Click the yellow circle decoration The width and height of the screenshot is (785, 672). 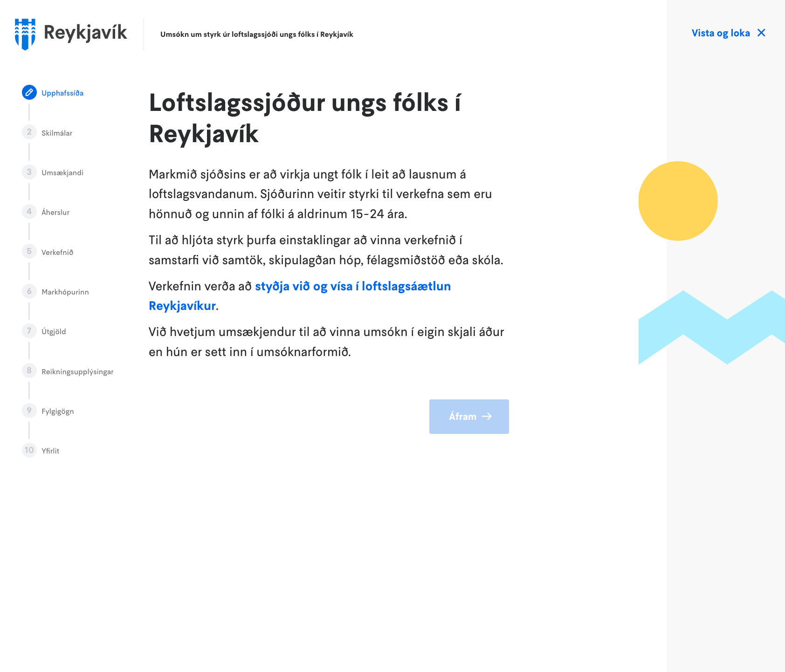pos(677,201)
